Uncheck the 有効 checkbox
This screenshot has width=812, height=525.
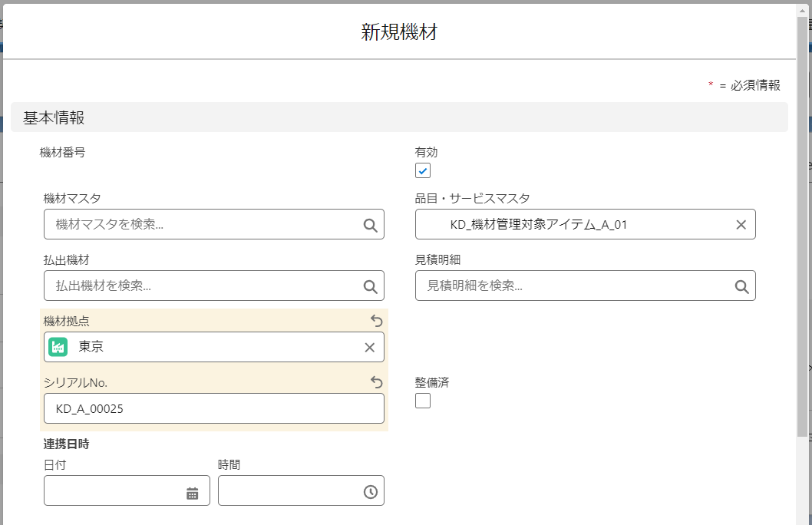(423, 170)
